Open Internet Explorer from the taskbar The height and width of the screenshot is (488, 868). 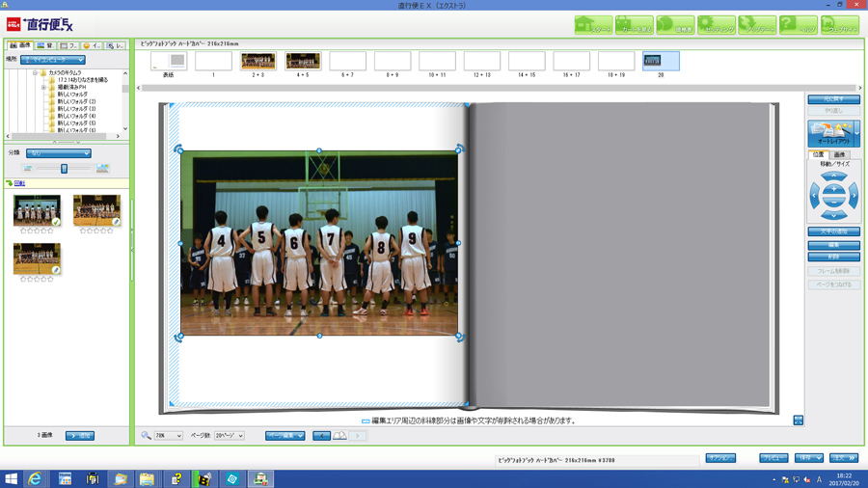35,478
